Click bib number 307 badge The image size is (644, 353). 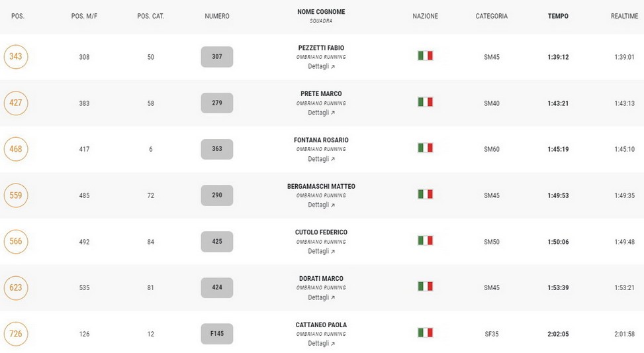point(217,57)
